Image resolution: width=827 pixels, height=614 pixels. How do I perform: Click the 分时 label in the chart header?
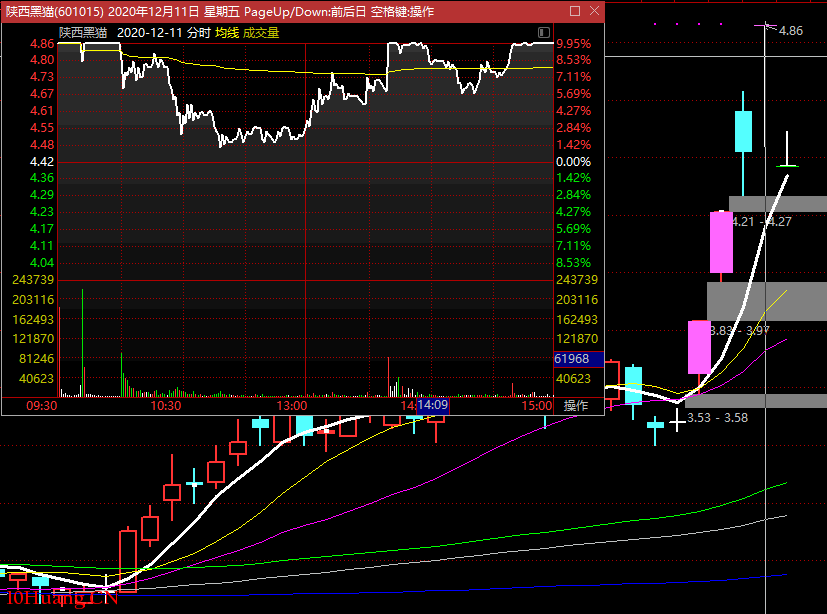point(199,32)
